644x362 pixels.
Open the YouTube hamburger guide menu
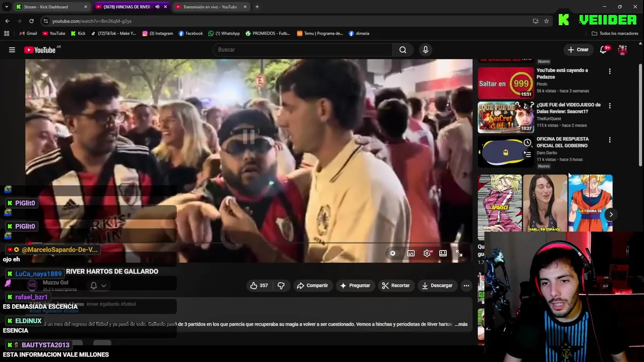12,50
